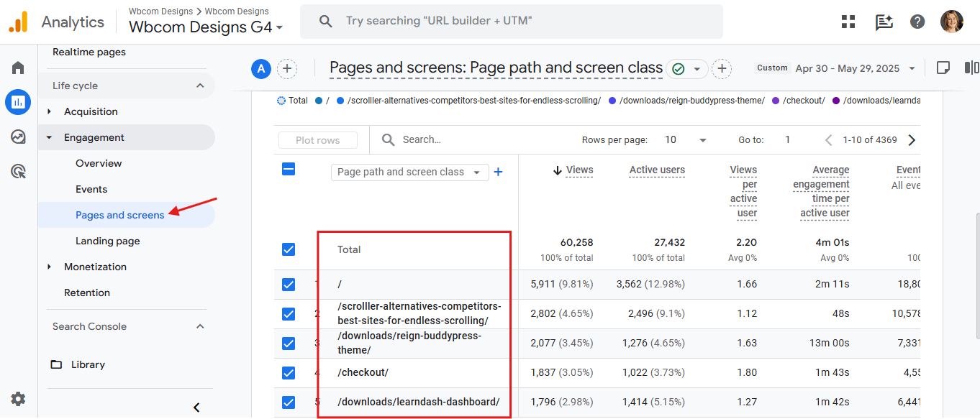Click the Plot rows button

pos(317,139)
